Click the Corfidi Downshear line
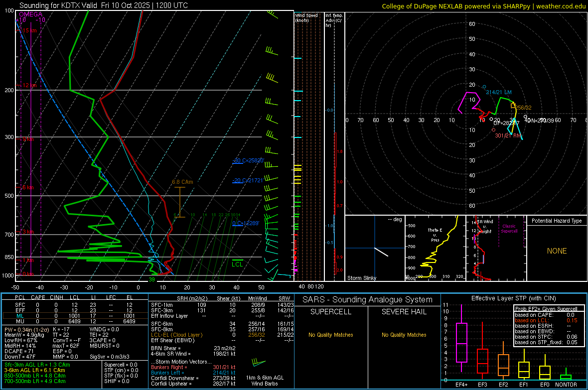588x390 pixels. pos(193,378)
